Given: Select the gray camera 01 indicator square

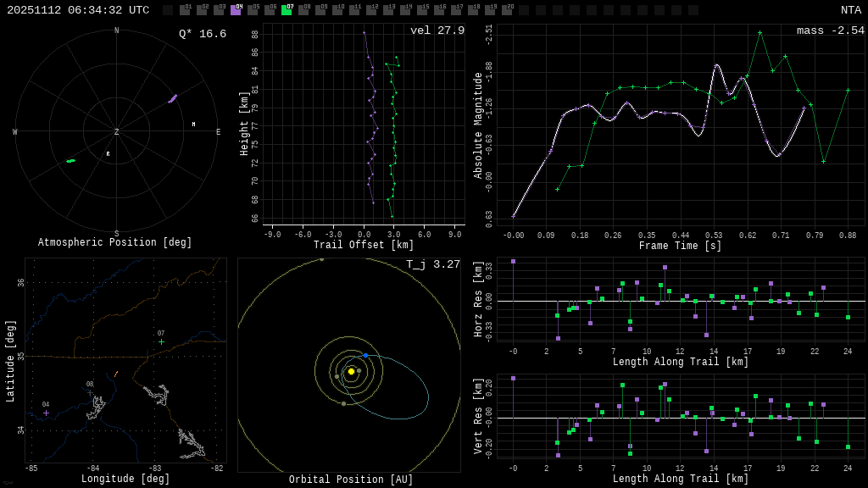Looking at the screenshot, I should point(185,10).
